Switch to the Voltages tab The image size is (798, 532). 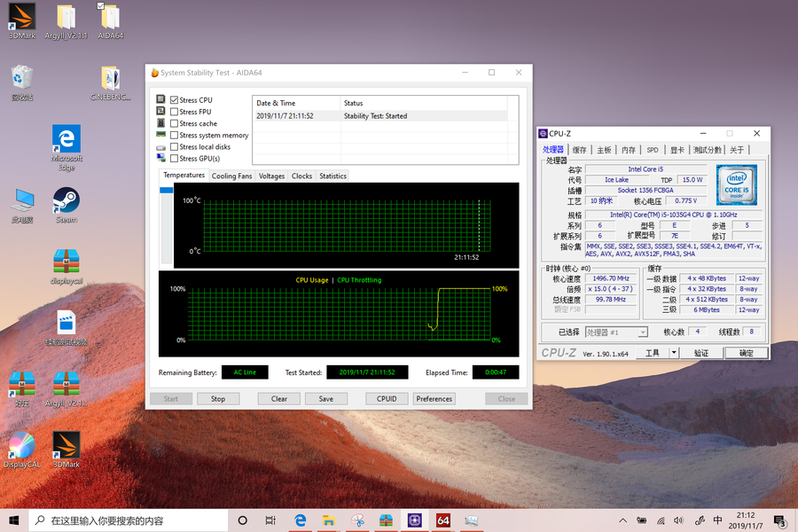[272, 176]
